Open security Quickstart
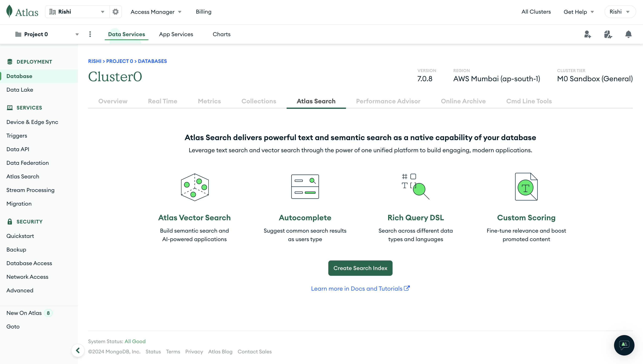The width and height of the screenshot is (643, 364). pos(20,236)
